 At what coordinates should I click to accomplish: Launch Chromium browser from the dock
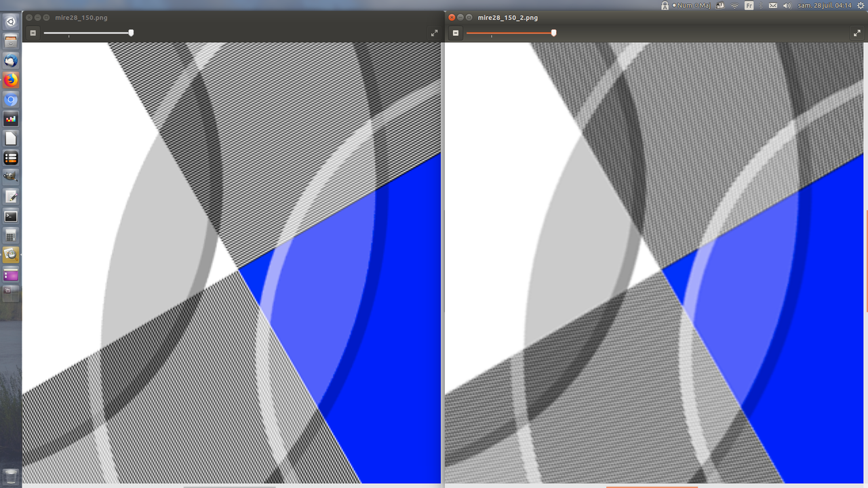click(10, 100)
